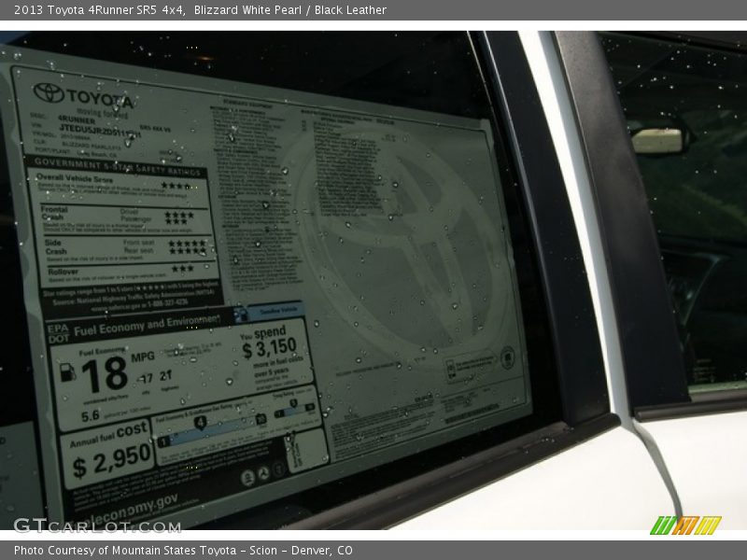
Task: Click the Rollover star rating
Action: point(182,269)
